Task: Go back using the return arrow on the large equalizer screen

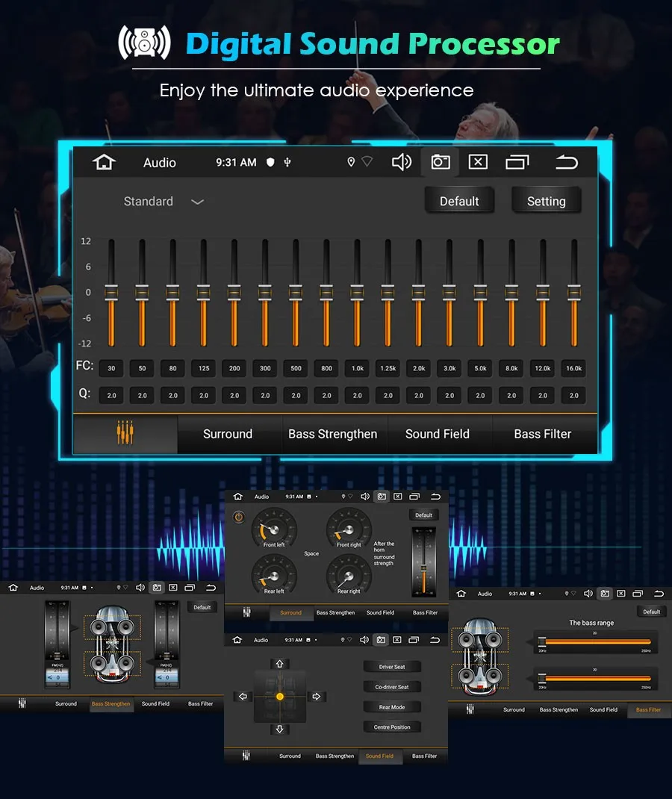Action: click(x=567, y=162)
